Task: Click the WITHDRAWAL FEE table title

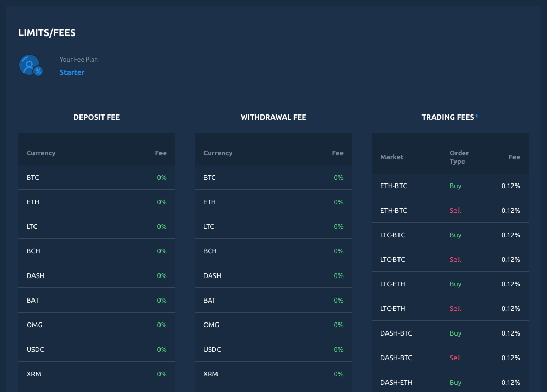Action: click(x=273, y=117)
